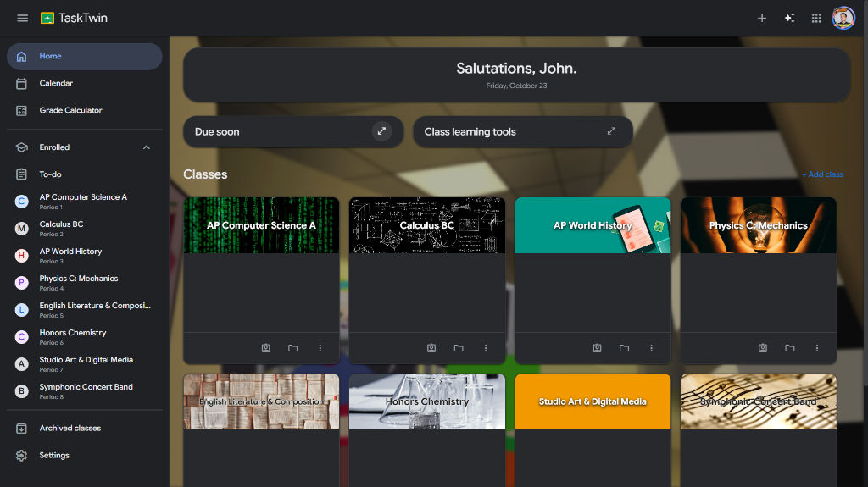Click the Physics C: Mechanics P avatar circle

(x=21, y=283)
